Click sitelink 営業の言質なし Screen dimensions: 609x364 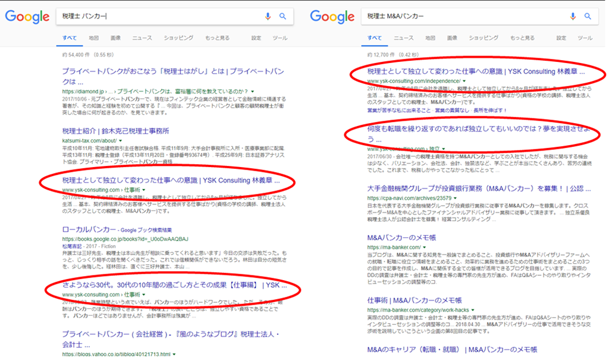pos(452,110)
